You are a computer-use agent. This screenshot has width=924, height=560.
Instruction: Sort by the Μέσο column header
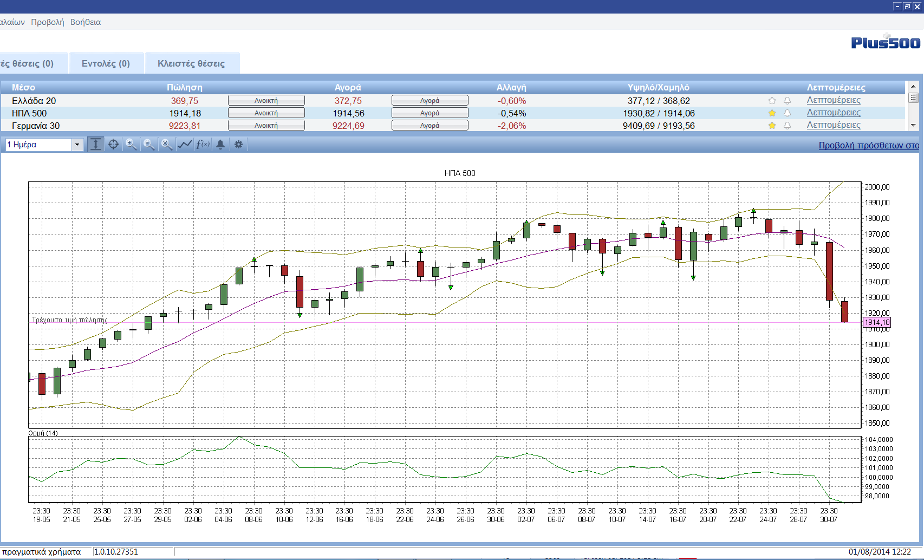(x=23, y=87)
